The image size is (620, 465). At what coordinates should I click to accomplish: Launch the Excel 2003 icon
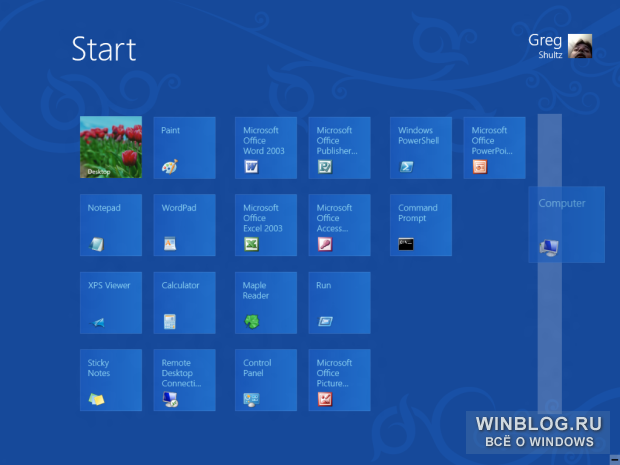251,244
